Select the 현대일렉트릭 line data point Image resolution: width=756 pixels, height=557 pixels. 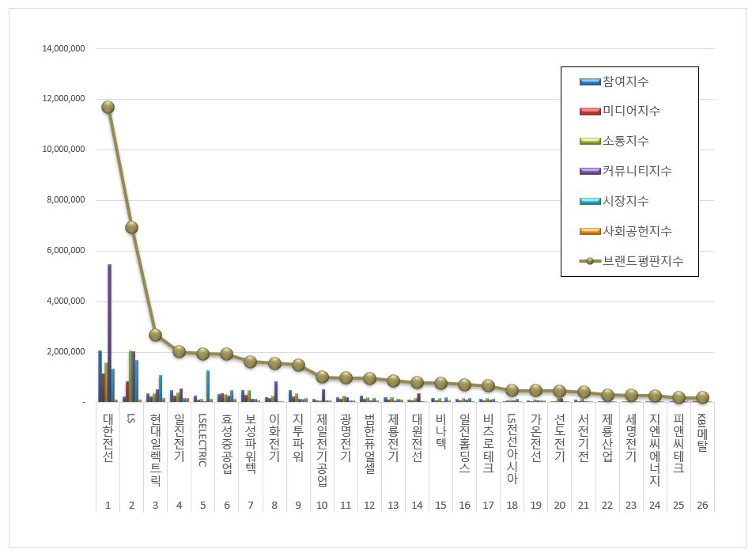click(155, 335)
